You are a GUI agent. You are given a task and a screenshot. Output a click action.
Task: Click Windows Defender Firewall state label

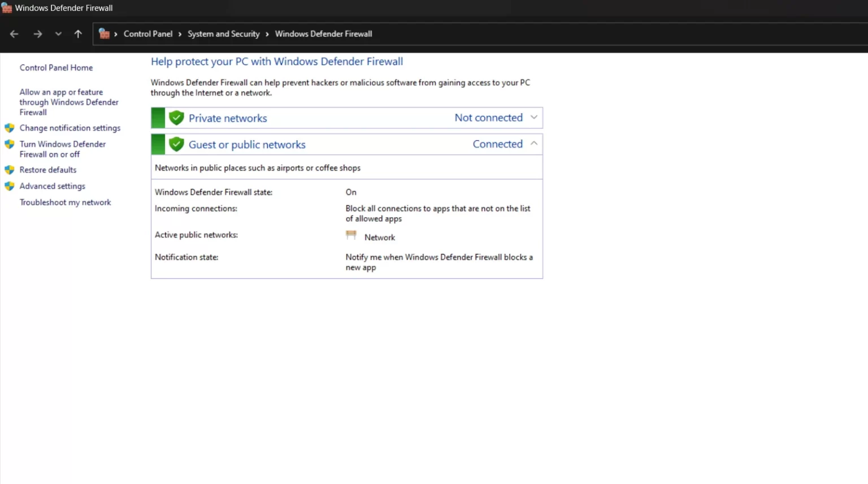coord(214,192)
